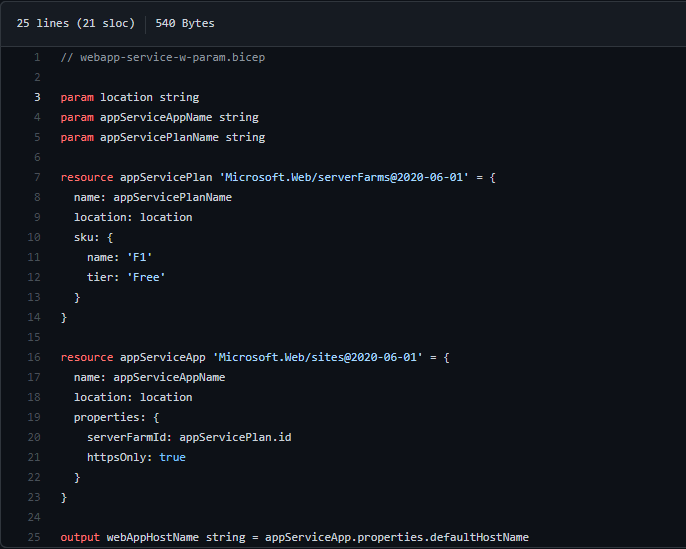The image size is (686, 549).
Task: Select line number 3 in the gutter
Action: pyautogui.click(x=37, y=97)
